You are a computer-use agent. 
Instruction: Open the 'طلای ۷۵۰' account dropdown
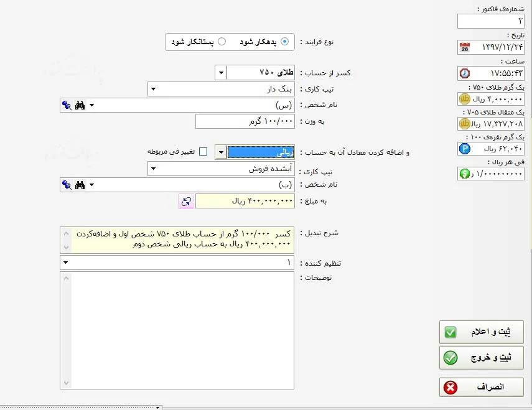221,73
